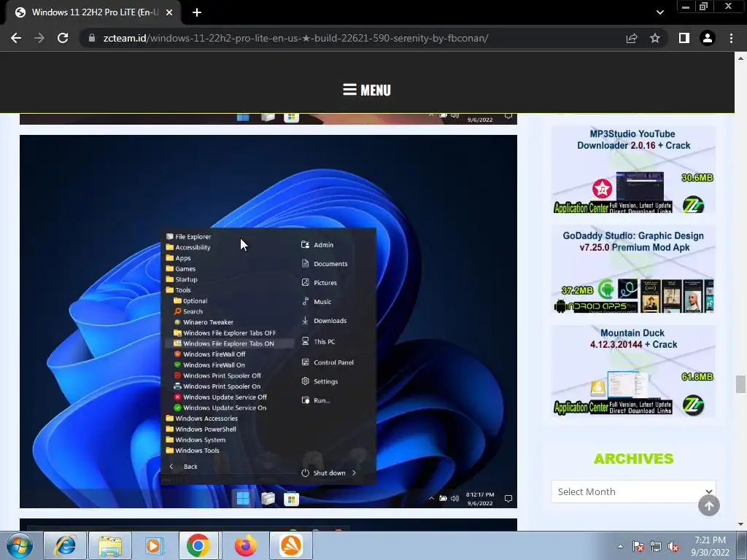View site information lock icon
Viewport: 747px width, 560px height.
point(92,38)
